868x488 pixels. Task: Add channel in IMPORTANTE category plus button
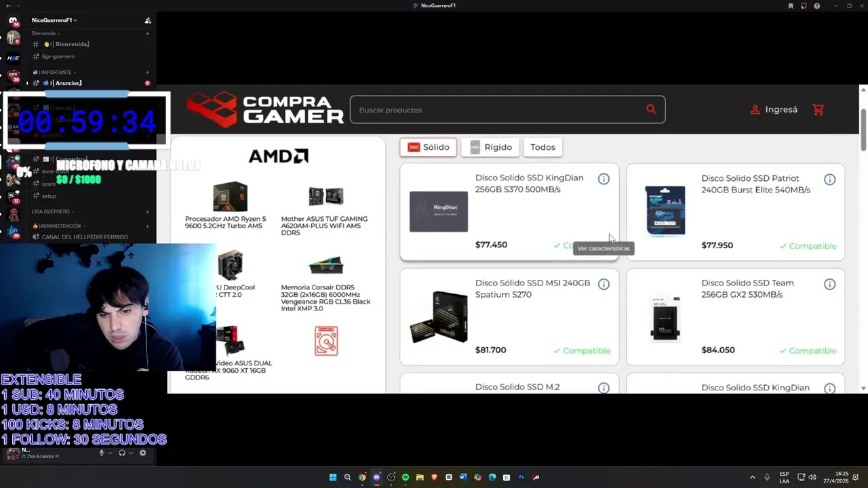point(147,73)
